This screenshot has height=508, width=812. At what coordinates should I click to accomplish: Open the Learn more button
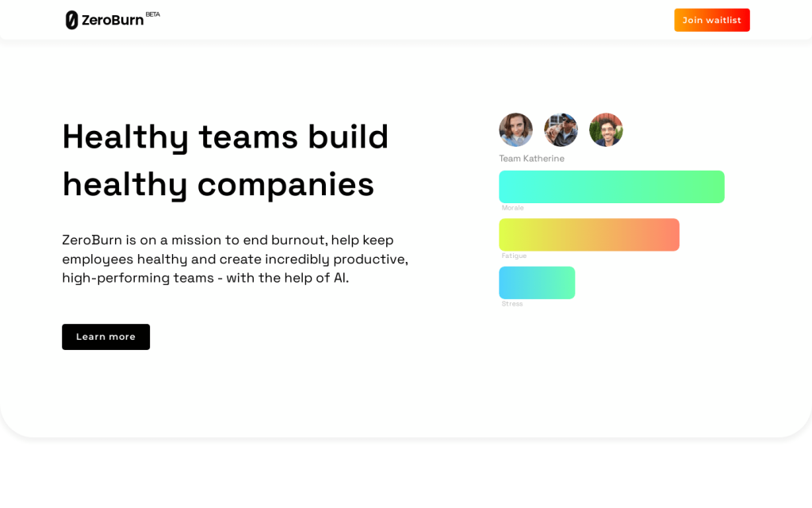(x=105, y=337)
